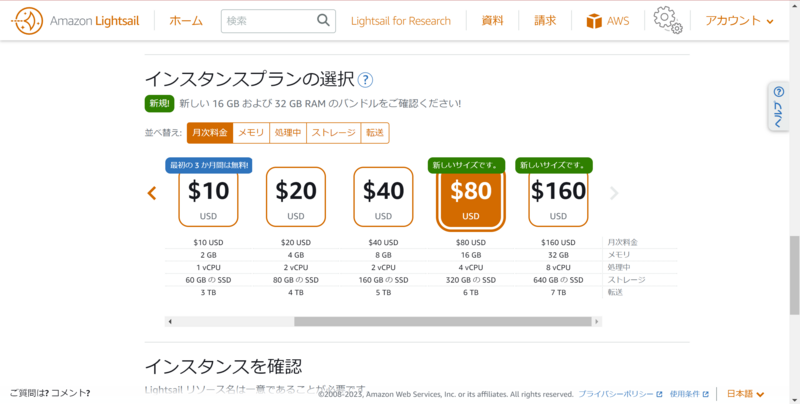800x404 pixels.
Task: Open the プライバシーポリシー link
Action: (x=616, y=394)
